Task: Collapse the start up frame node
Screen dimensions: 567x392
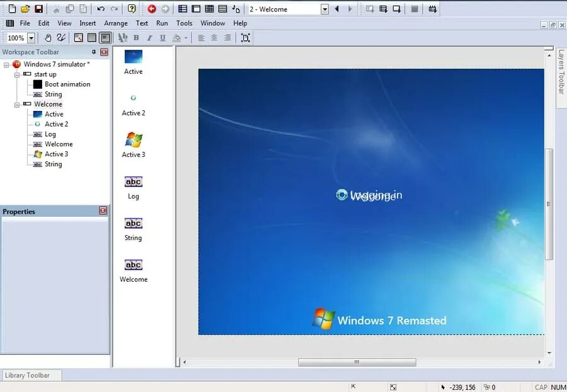Action: 16,74
